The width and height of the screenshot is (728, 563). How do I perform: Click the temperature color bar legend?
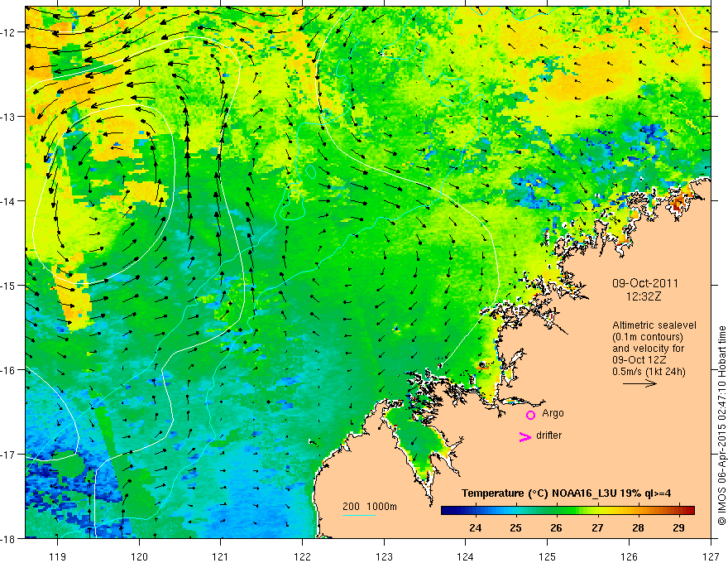pyautogui.click(x=568, y=510)
